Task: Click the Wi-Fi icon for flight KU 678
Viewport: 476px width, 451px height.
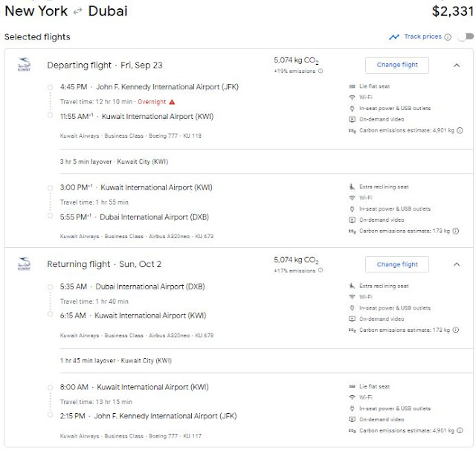Action: pyautogui.click(x=352, y=297)
